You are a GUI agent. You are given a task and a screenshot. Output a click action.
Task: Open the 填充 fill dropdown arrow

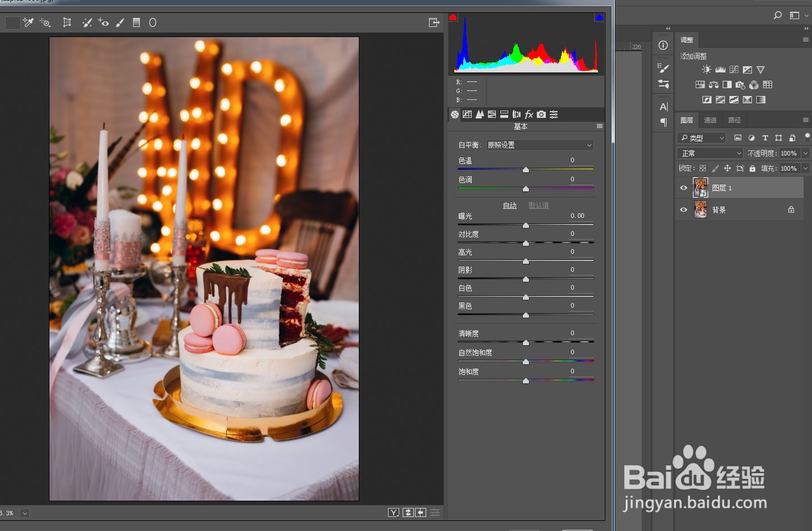tap(806, 168)
